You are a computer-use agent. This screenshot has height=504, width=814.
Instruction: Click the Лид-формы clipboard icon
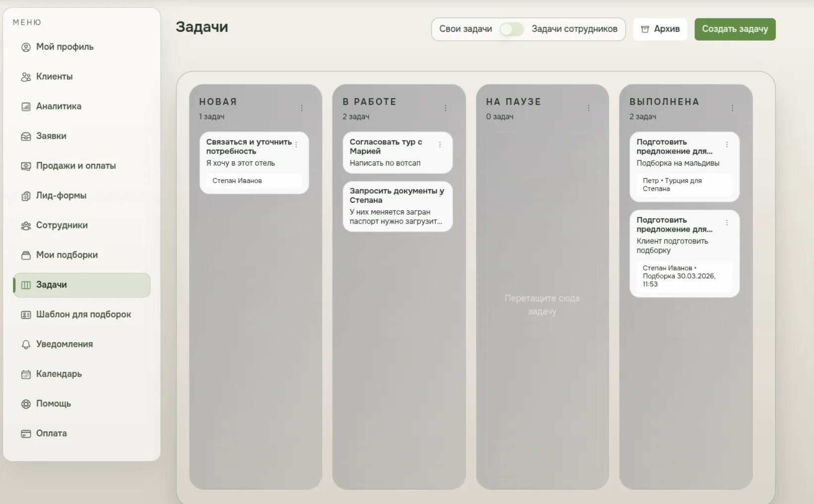[26, 196]
